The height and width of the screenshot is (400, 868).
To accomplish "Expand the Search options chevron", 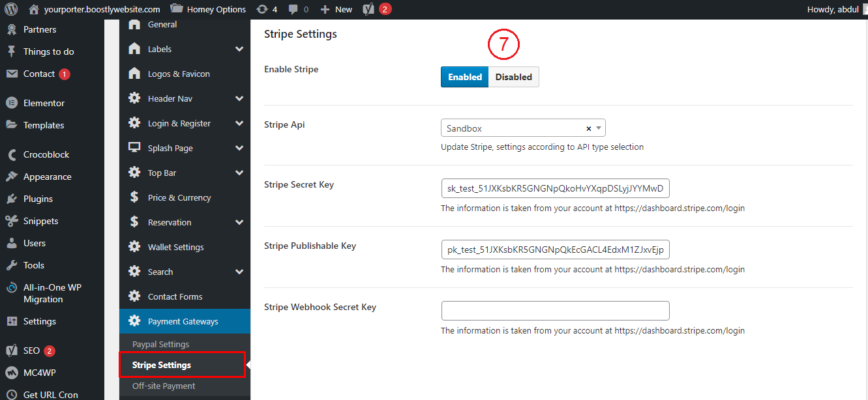I will pyautogui.click(x=239, y=272).
